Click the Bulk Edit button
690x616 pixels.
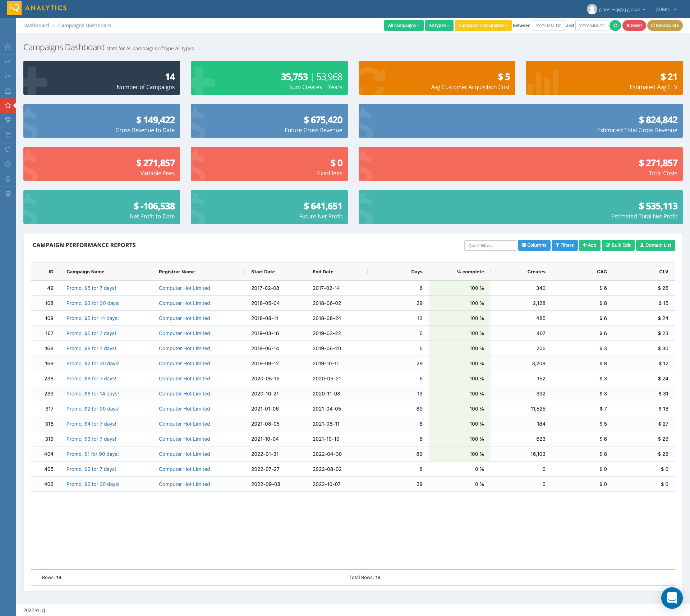618,245
